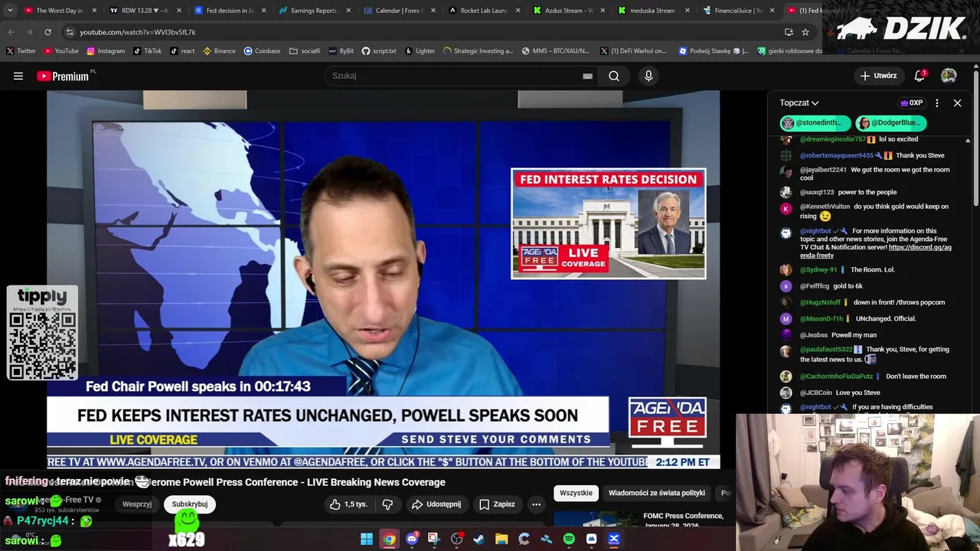The height and width of the screenshot is (551, 980).
Task: Bookmark this page with the star icon
Action: [805, 32]
